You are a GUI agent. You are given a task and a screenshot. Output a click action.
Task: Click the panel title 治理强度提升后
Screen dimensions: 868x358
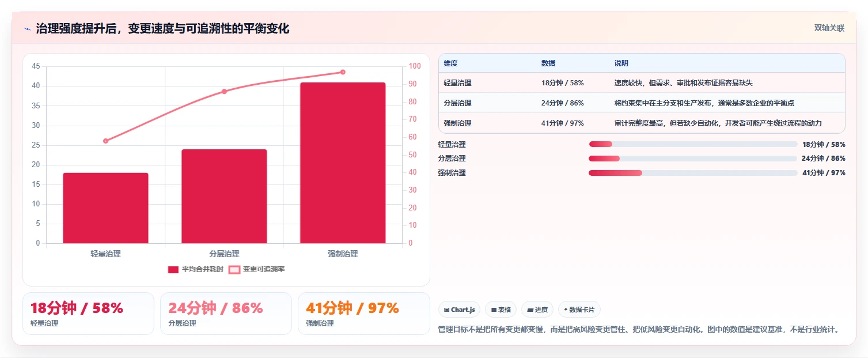(x=162, y=28)
